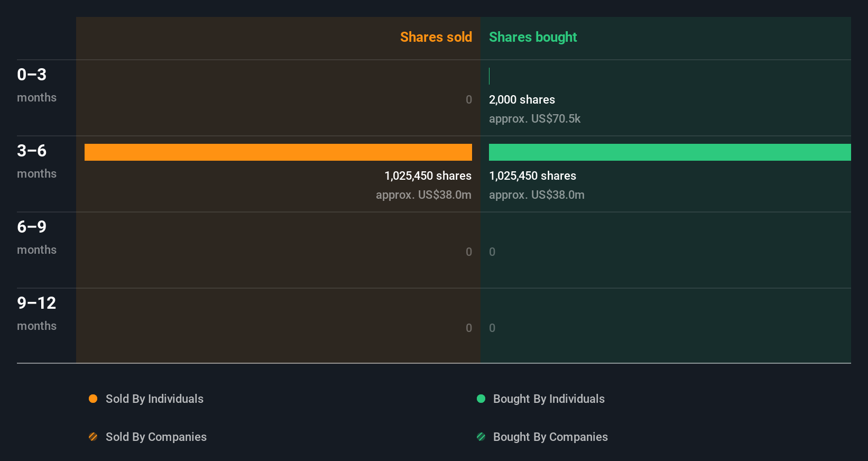Click the 1,025,450 shares value under bought

click(532, 176)
